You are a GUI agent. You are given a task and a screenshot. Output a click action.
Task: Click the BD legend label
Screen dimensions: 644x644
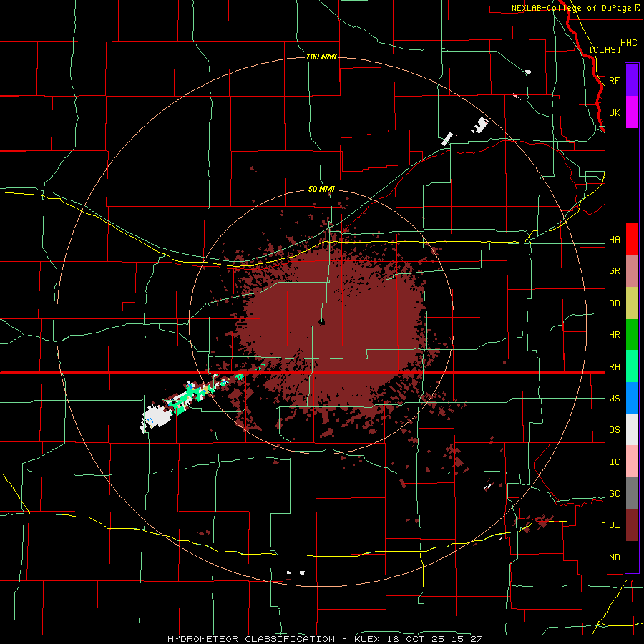point(614,303)
